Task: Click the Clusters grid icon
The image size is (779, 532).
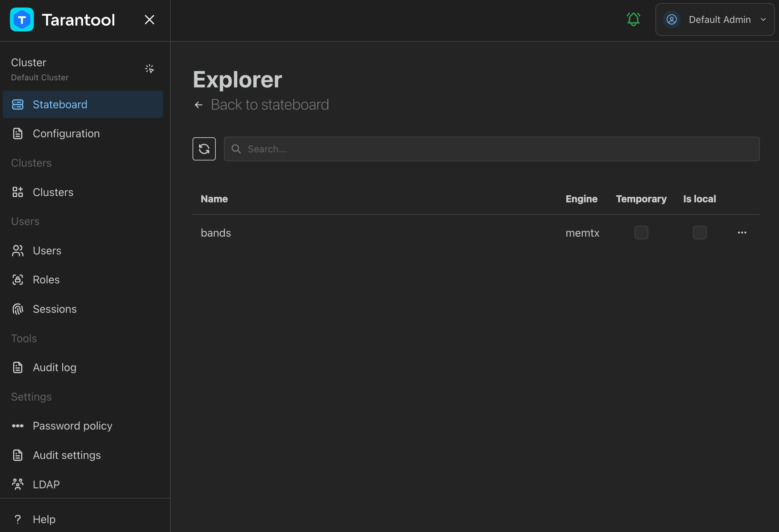Action: tap(18, 192)
